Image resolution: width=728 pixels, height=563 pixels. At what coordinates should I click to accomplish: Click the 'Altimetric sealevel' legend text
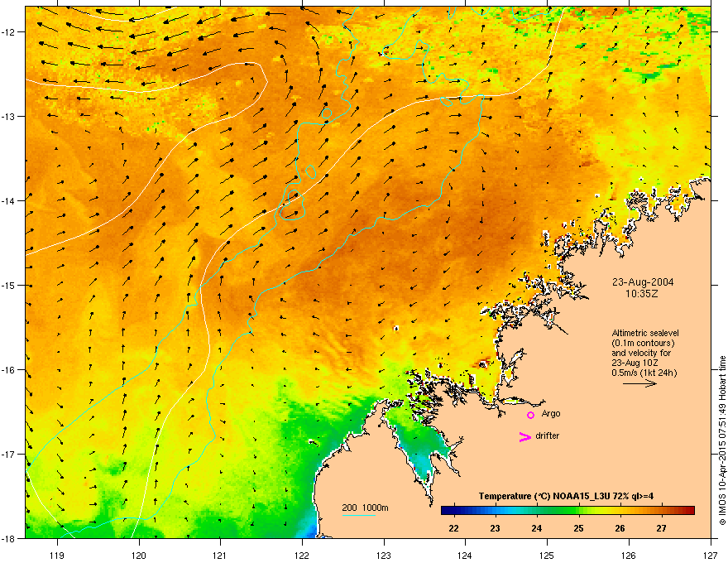point(645,333)
